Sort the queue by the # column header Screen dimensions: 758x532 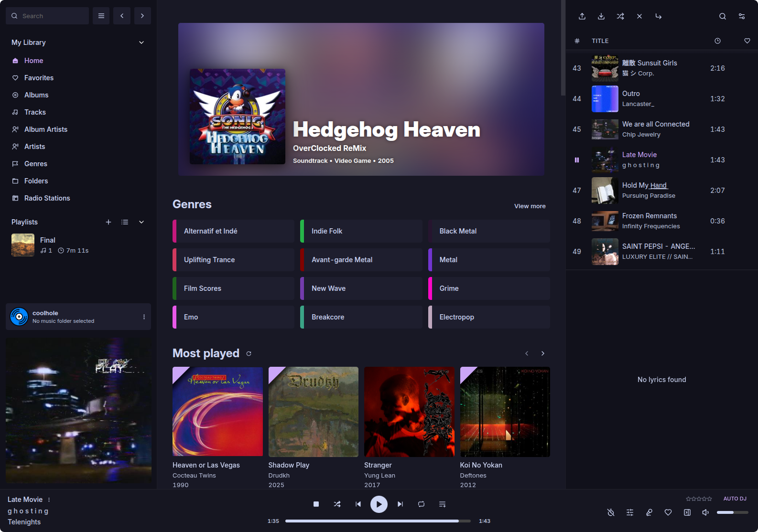tap(577, 41)
